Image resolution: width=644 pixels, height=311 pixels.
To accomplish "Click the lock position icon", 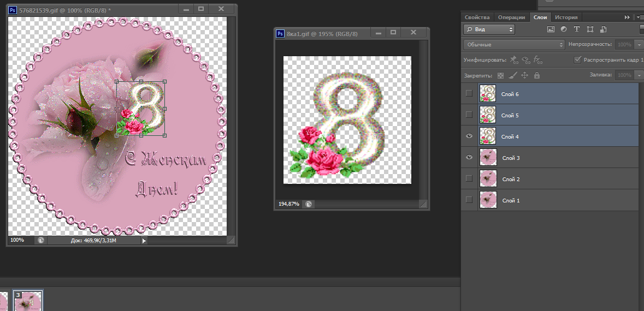I will (x=525, y=76).
